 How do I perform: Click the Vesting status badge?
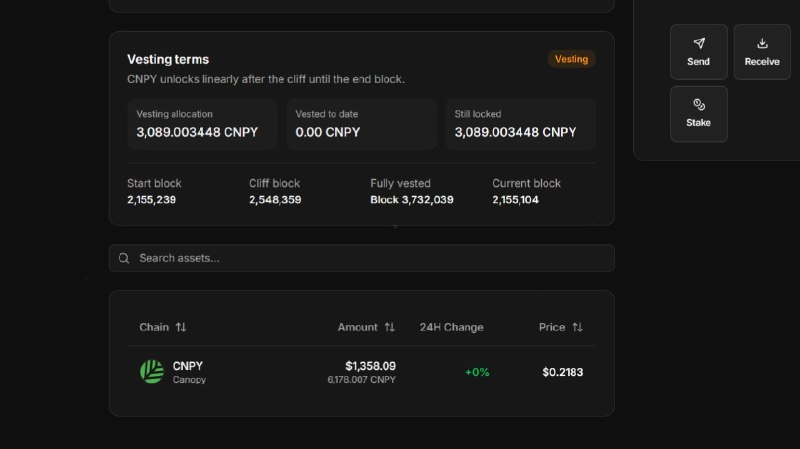click(571, 59)
